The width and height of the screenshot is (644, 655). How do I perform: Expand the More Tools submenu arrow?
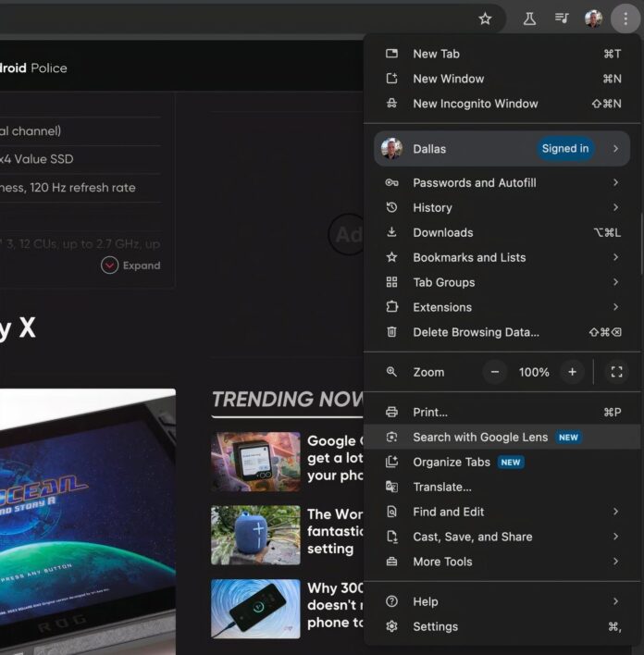click(x=615, y=562)
